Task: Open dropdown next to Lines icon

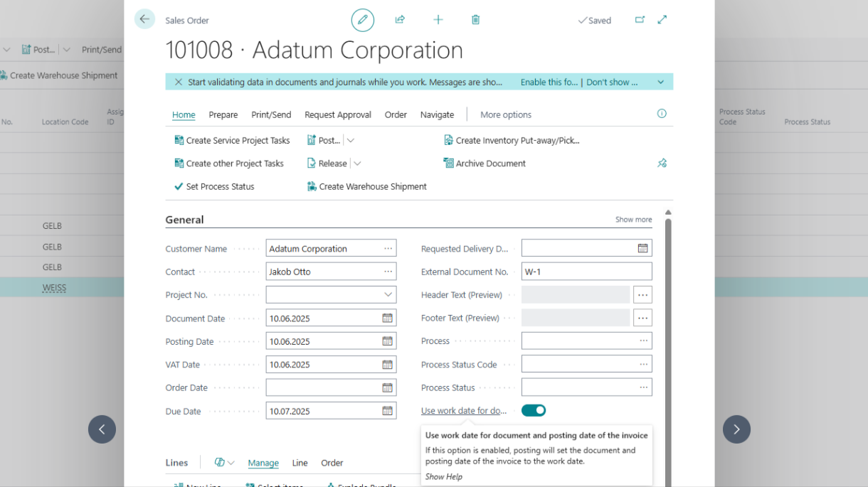Action: point(231,463)
